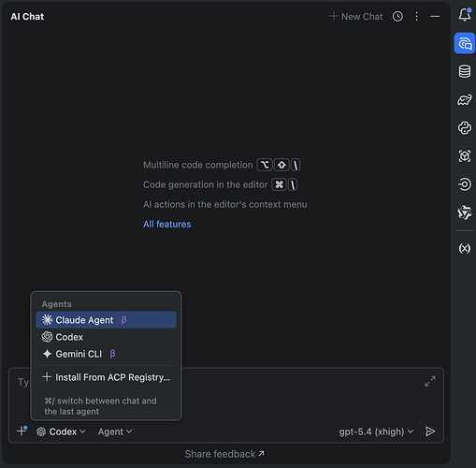Click the AI actions in the editor's context menu text
The height and width of the screenshot is (468, 476).
click(225, 204)
